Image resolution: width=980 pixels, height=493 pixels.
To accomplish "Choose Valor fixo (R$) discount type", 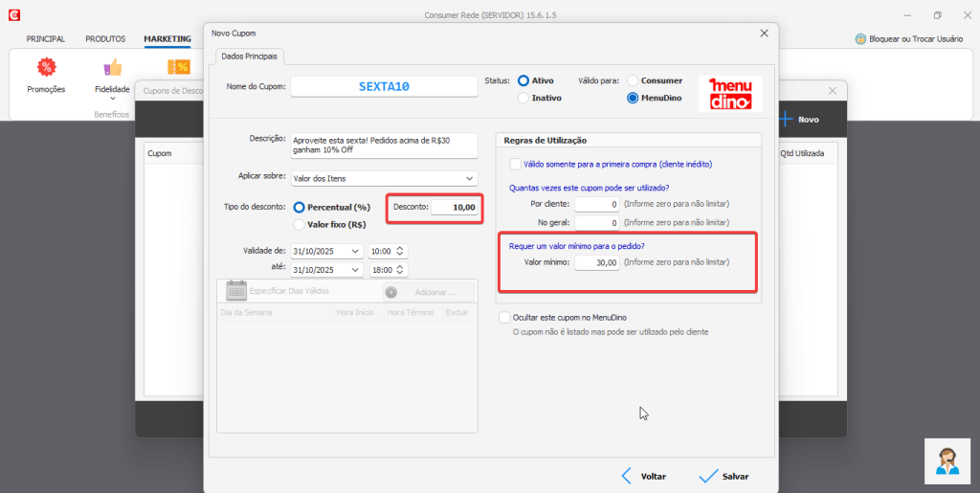I will click(x=300, y=224).
